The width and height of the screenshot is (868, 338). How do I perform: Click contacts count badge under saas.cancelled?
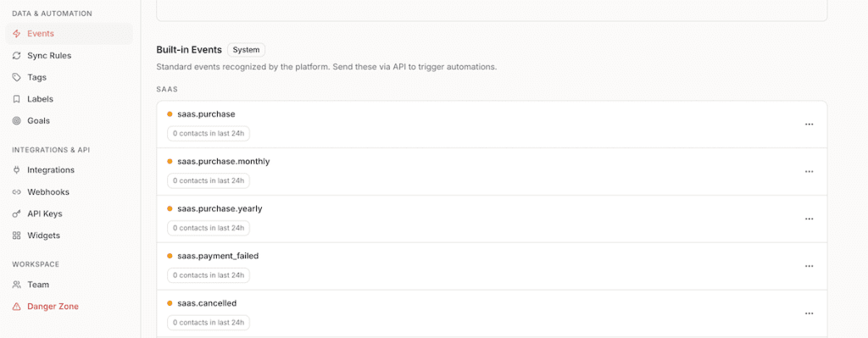point(209,323)
